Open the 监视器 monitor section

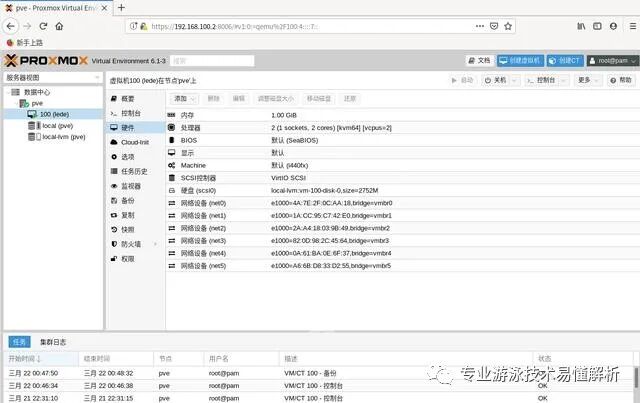pyautogui.click(x=130, y=186)
